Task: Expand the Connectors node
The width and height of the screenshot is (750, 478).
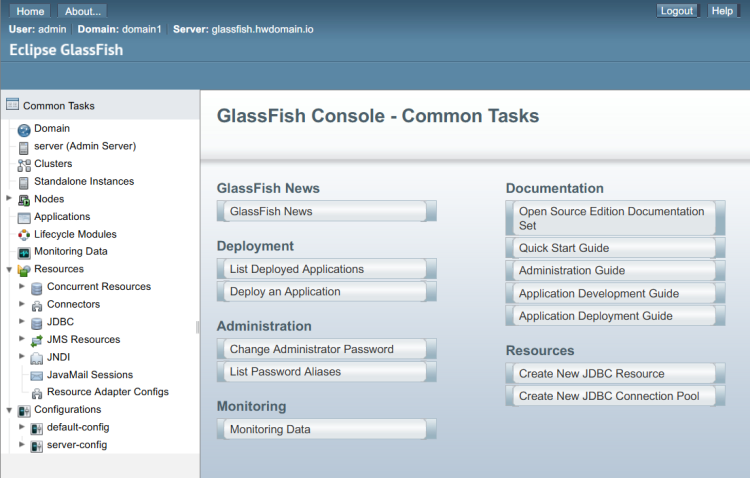Action: pos(22,304)
